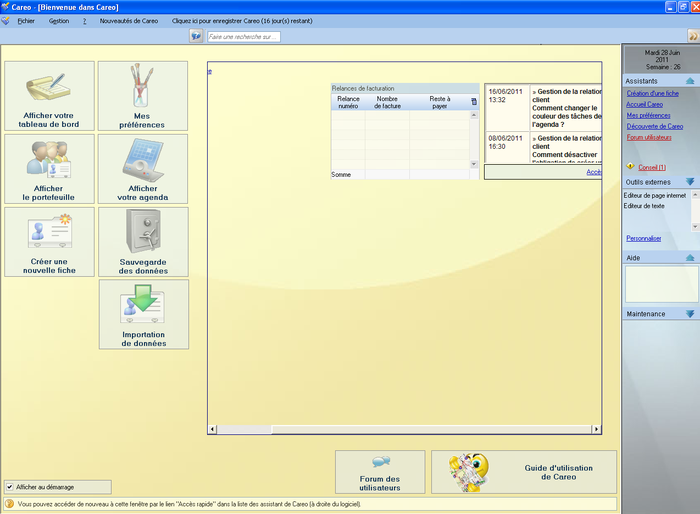The image size is (700, 514).
Task: Expand the Maintenance panel section
Action: pos(690,314)
